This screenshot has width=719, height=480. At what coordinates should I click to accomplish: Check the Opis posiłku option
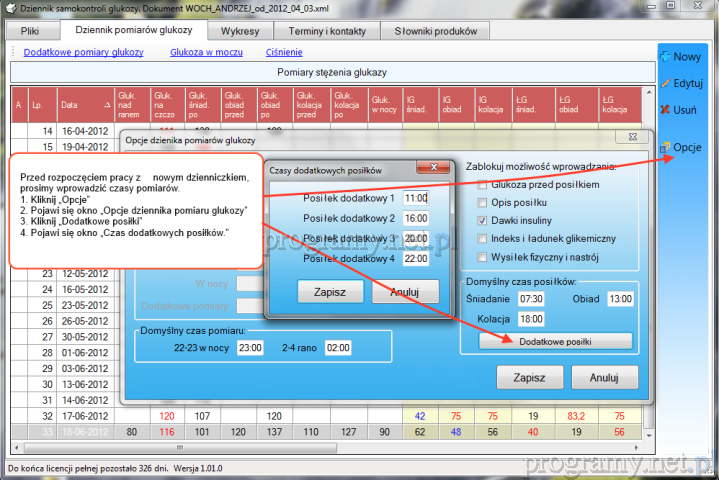pyautogui.click(x=484, y=203)
